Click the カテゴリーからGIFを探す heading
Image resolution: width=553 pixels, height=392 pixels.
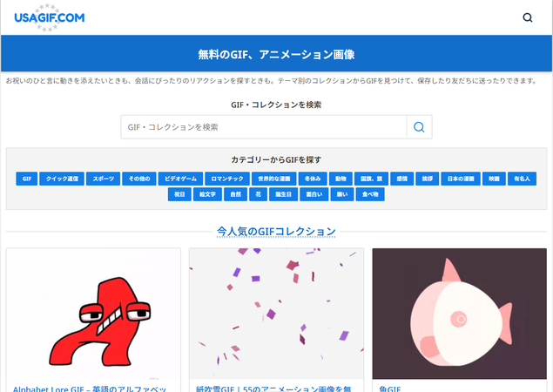(276, 159)
